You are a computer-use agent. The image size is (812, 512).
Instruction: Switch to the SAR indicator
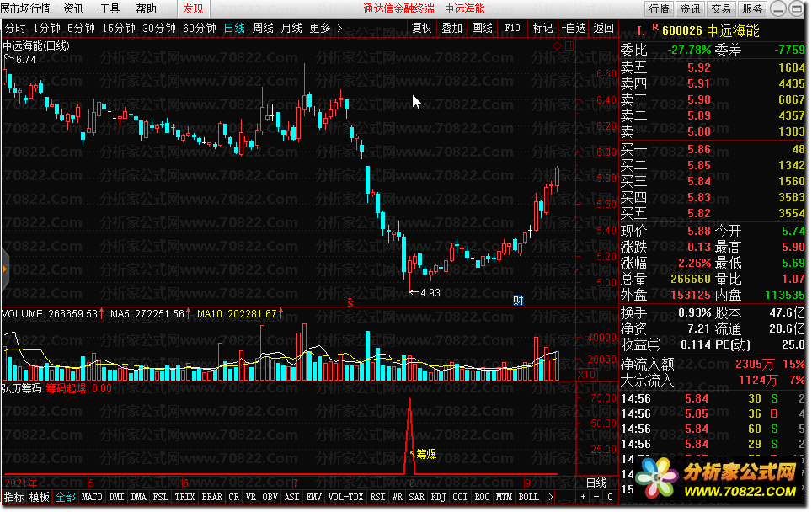[x=417, y=497]
